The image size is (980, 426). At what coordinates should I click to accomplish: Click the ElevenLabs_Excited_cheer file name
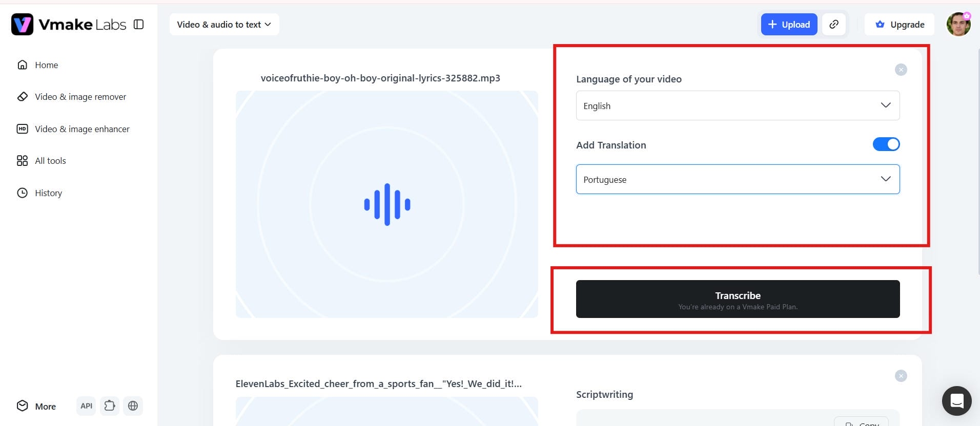coord(379,384)
